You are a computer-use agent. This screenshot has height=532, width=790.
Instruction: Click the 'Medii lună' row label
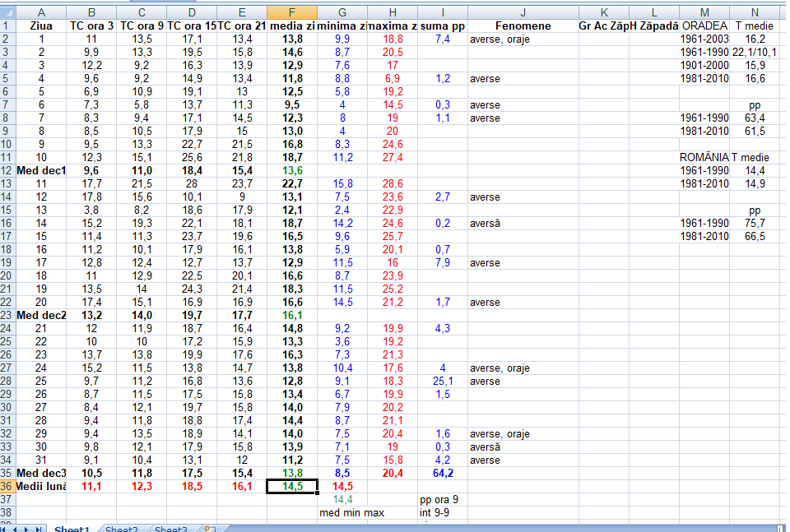[x=41, y=486]
